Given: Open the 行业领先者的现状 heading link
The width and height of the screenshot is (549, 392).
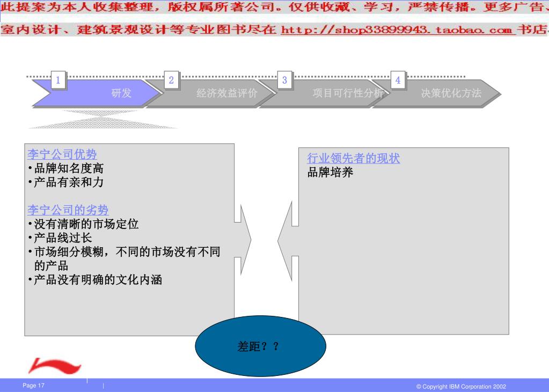Looking at the screenshot, I should pos(353,158).
